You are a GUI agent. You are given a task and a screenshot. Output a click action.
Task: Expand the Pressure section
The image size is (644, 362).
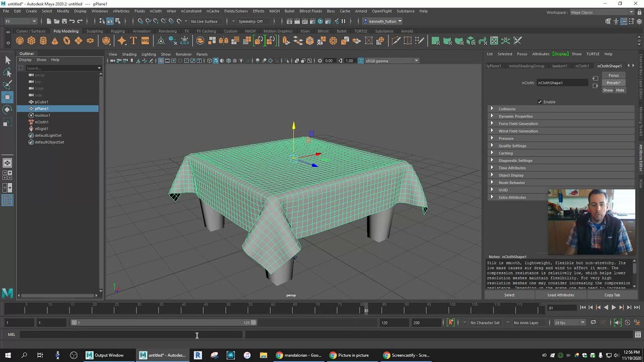tap(561, 138)
